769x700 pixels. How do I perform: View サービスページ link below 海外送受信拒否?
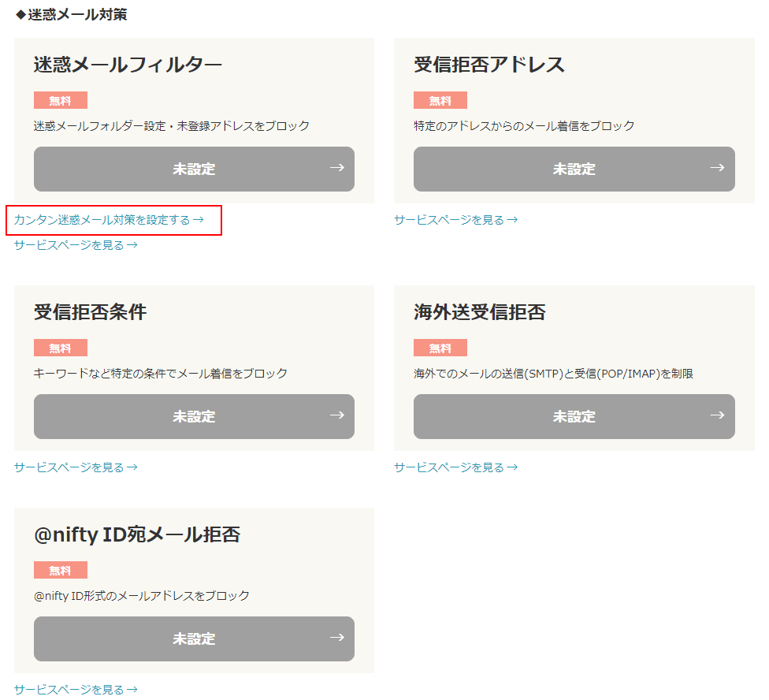point(456,467)
